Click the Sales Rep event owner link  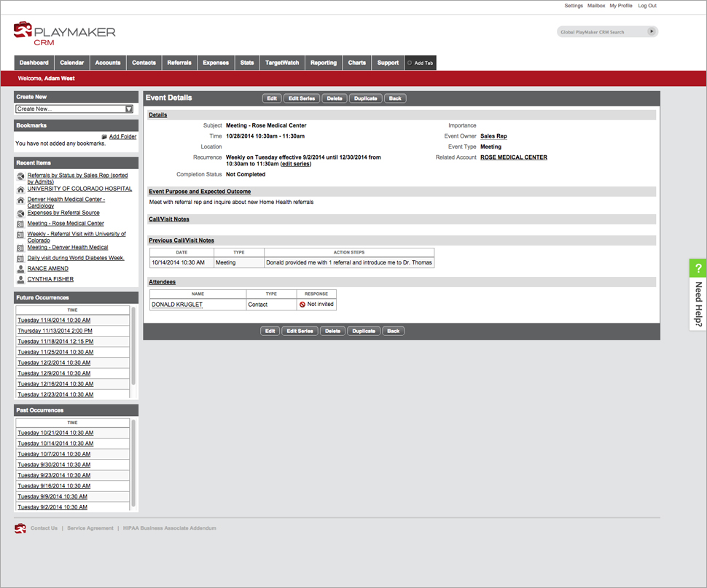(x=493, y=136)
